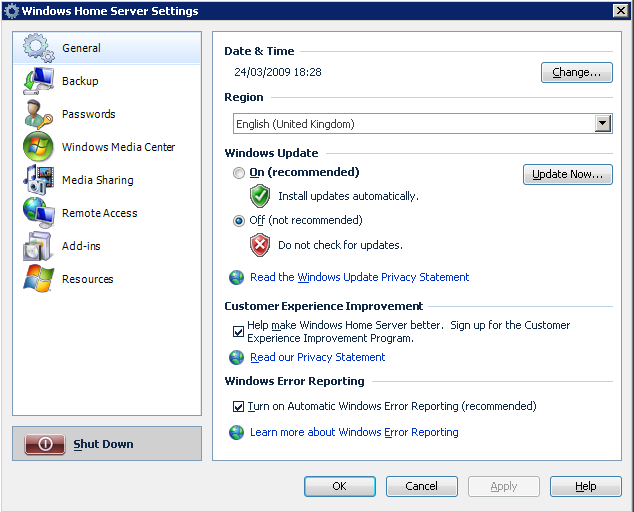Image resolution: width=634 pixels, height=512 pixels.
Task: Close the Windows Home Server Settings window
Action: click(x=621, y=11)
